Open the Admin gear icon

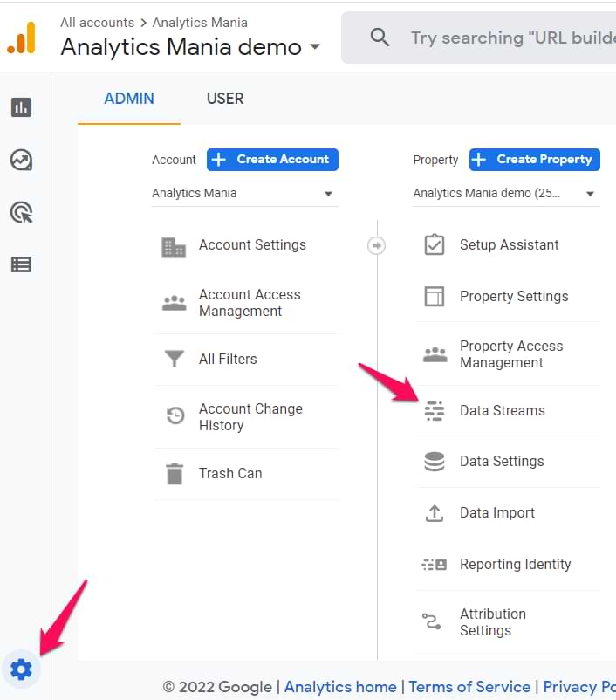[21, 669]
